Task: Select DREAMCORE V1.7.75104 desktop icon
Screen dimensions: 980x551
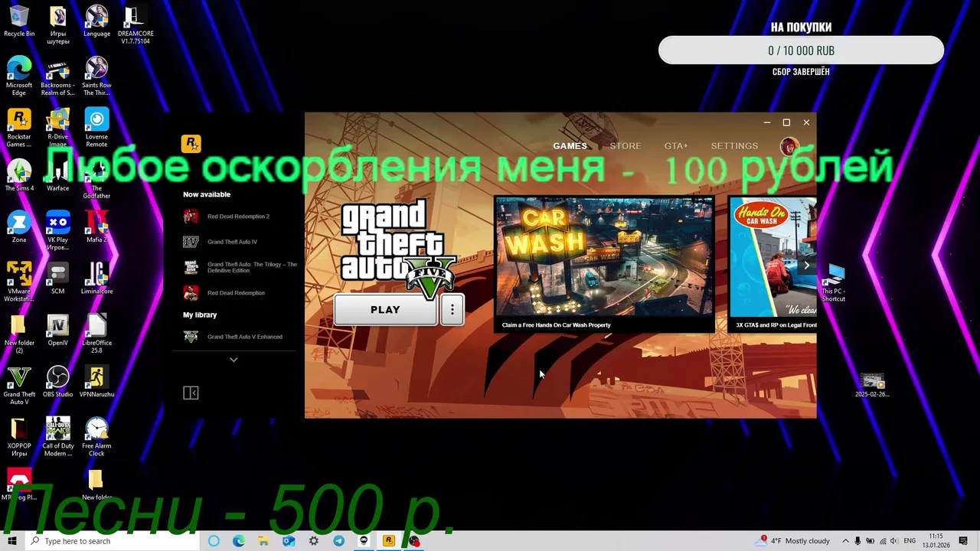Action: 136,24
